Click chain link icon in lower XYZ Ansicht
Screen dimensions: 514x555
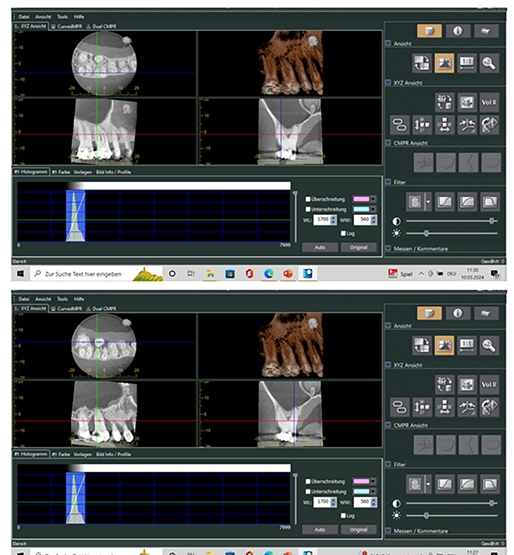(x=400, y=407)
